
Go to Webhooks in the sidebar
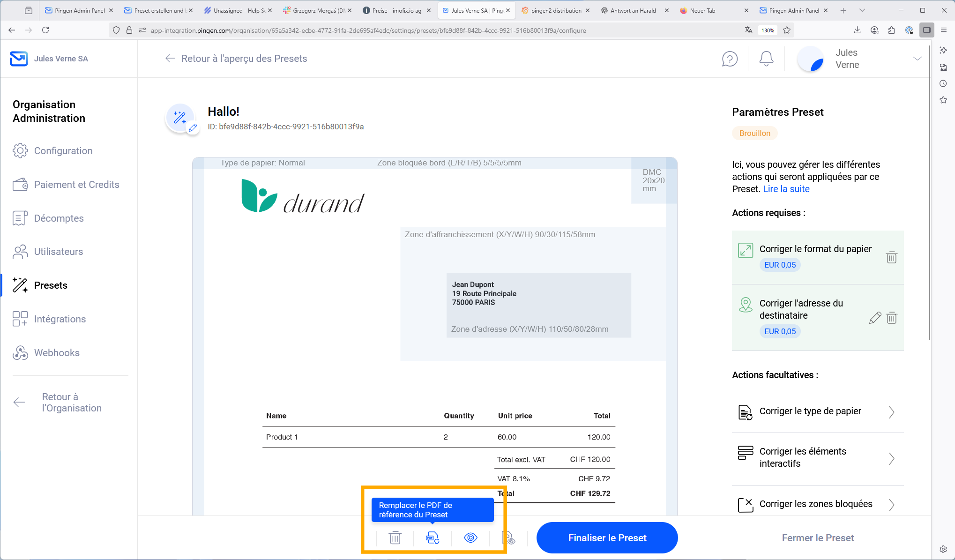point(57,353)
